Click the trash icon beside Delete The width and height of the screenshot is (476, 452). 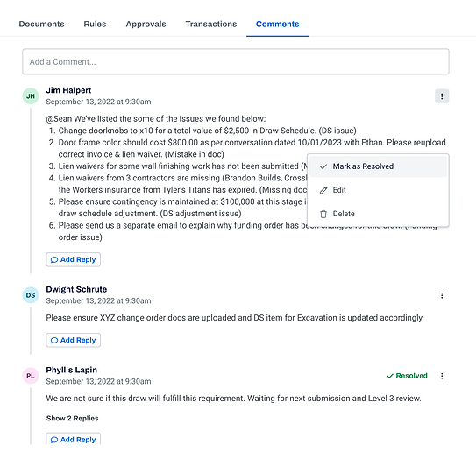pos(323,214)
